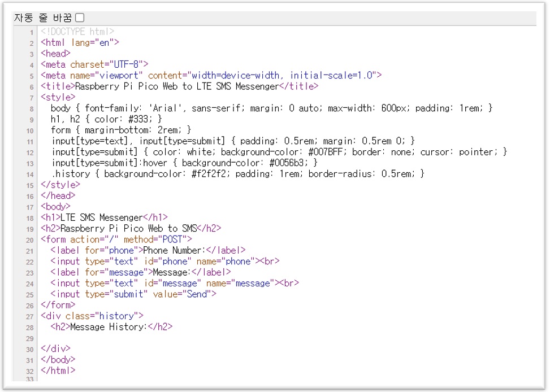Click line number 1 in the gutter
The height and width of the screenshot is (392, 550).
click(32, 32)
